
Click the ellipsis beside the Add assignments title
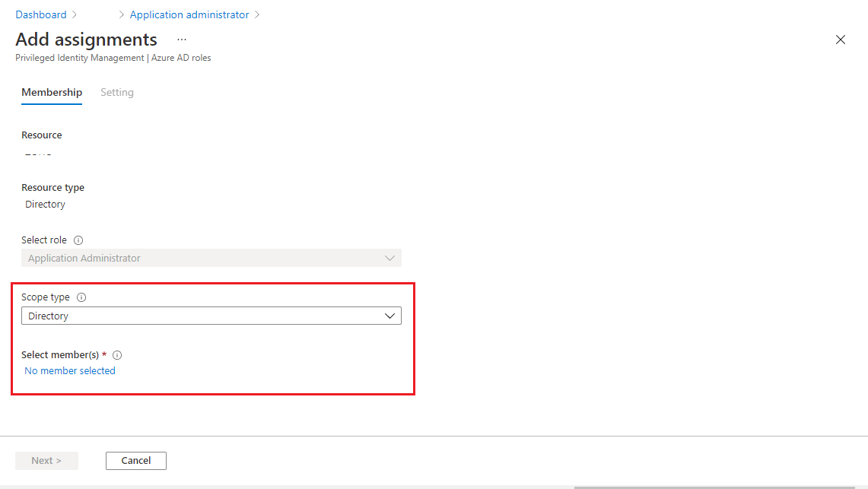181,38
